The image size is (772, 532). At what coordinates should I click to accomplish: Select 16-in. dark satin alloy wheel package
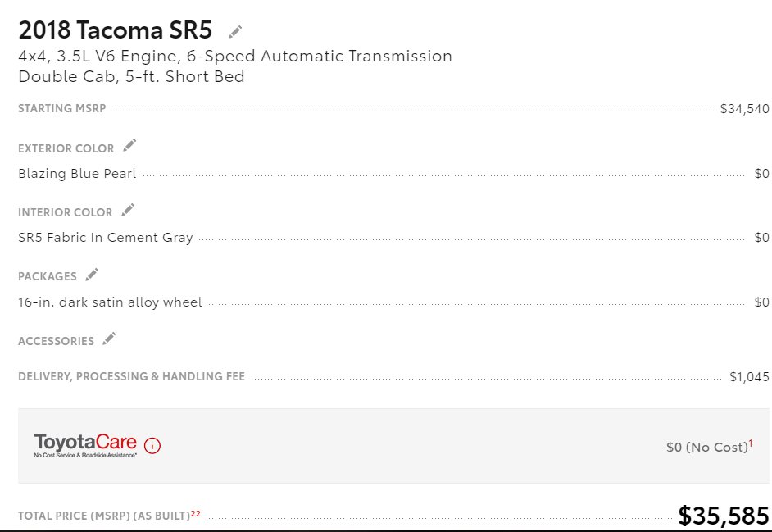[110, 302]
